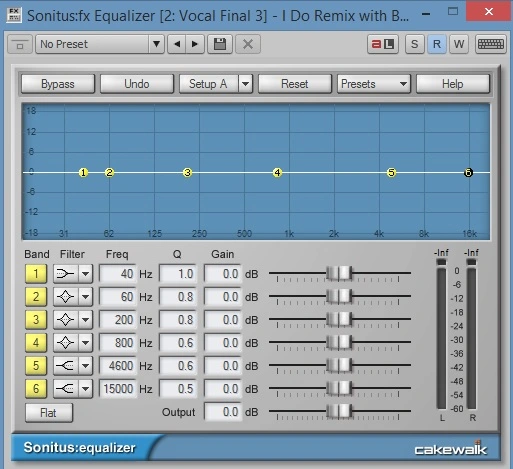Screen dimensions: 513x469
Task: Click band 1 Q value 1.0 field
Action: [x=178, y=274]
